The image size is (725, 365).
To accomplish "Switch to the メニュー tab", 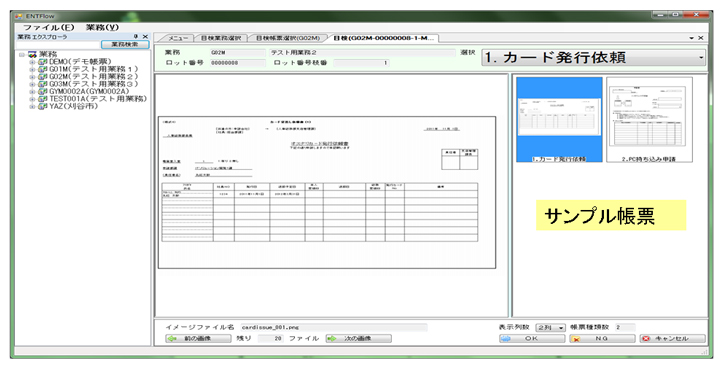I will click(177, 38).
